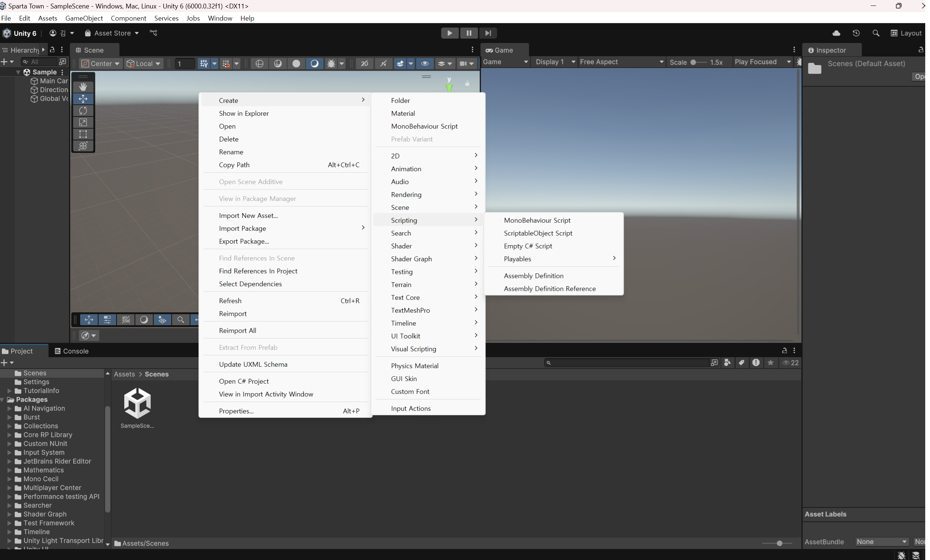Viewport: 930px width, 560px height.
Task: Open the Layout button
Action: click(x=906, y=33)
